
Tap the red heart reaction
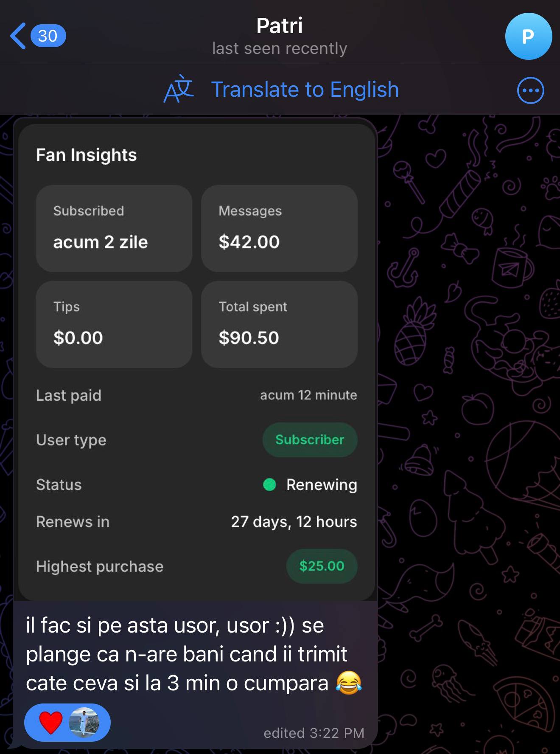tap(50, 722)
